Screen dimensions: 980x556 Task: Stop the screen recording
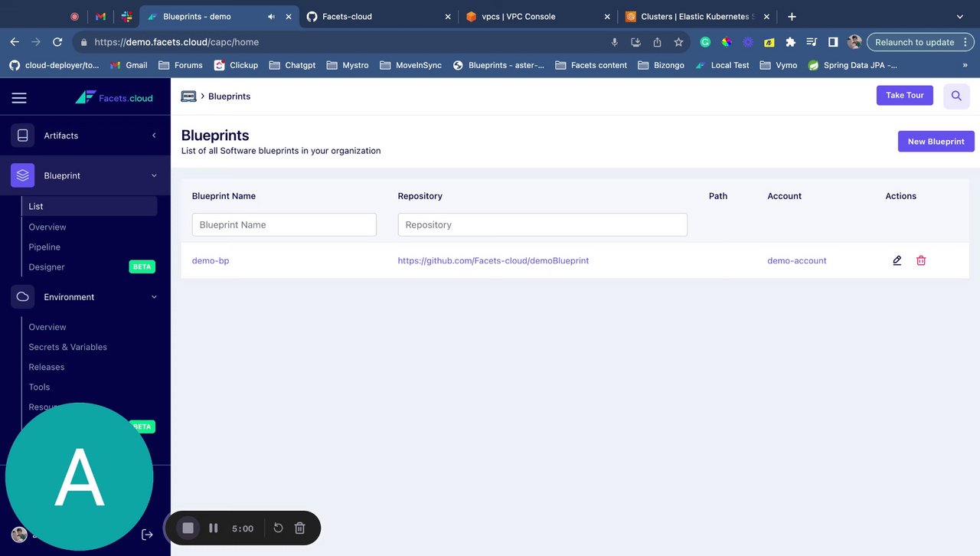coord(188,528)
